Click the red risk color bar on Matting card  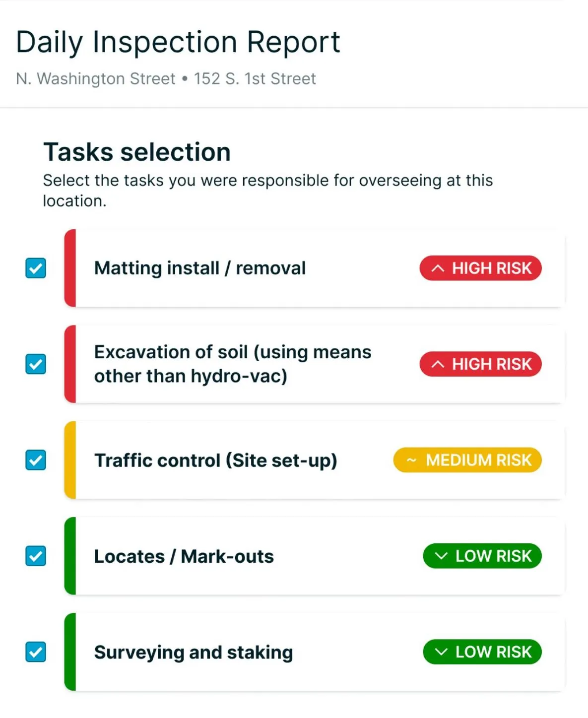[x=70, y=268]
